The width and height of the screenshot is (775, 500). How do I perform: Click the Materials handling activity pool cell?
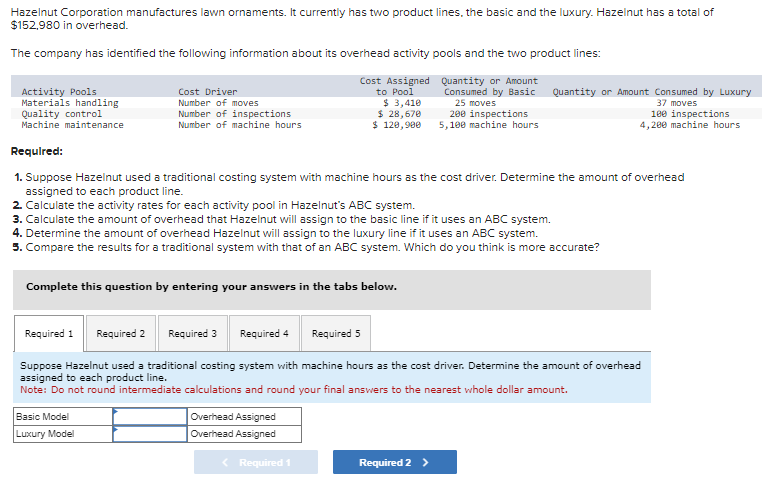click(70, 103)
